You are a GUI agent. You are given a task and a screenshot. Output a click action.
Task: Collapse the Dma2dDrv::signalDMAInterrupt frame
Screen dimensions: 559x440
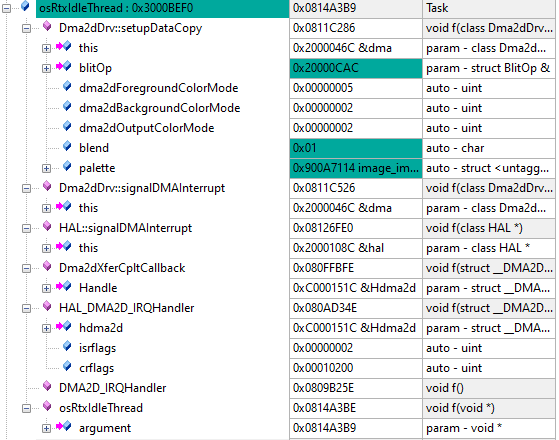pos(26,188)
